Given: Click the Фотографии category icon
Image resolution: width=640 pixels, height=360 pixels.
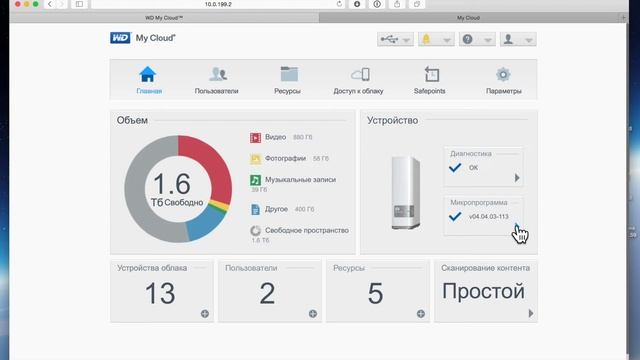Looking at the screenshot, I should point(256,159).
